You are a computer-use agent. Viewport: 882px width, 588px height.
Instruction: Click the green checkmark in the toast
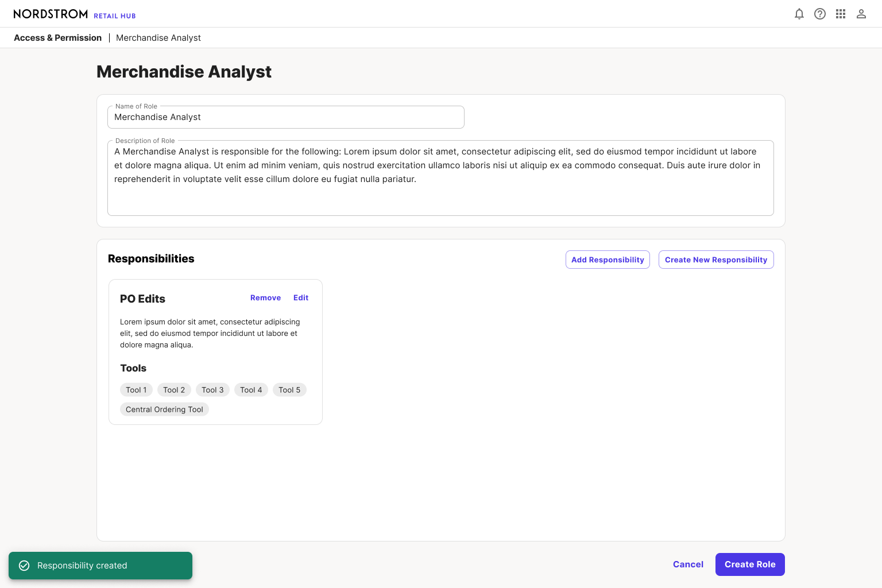pyautogui.click(x=24, y=566)
